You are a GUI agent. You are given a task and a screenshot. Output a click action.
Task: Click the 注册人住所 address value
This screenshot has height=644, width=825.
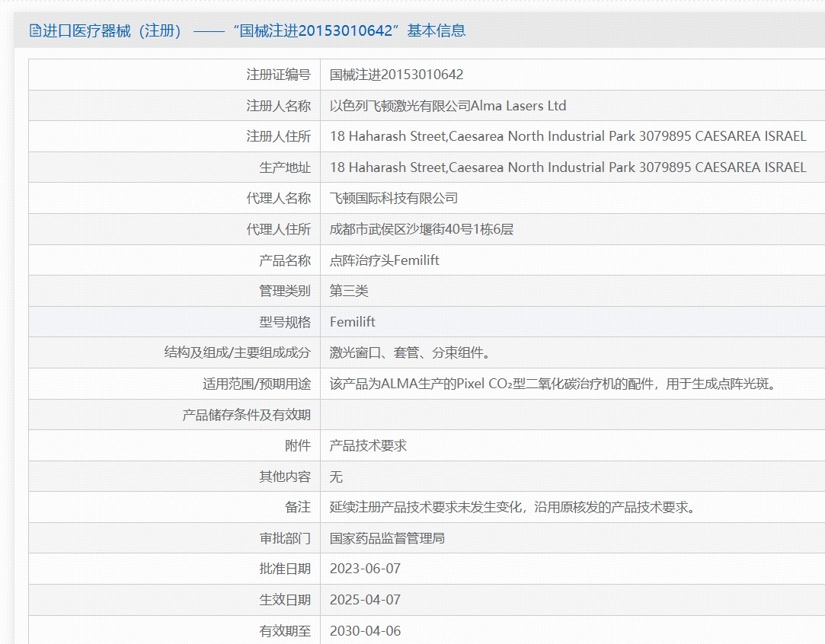click(x=568, y=136)
